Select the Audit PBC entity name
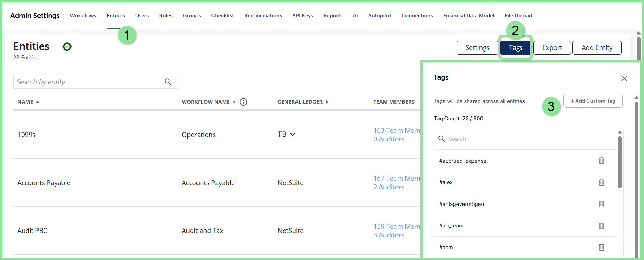Screen dimensions: 644x260 32,231
